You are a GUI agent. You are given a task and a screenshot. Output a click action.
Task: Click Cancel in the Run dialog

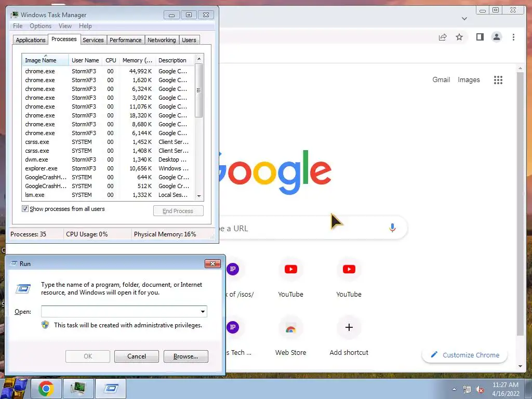[137, 356]
